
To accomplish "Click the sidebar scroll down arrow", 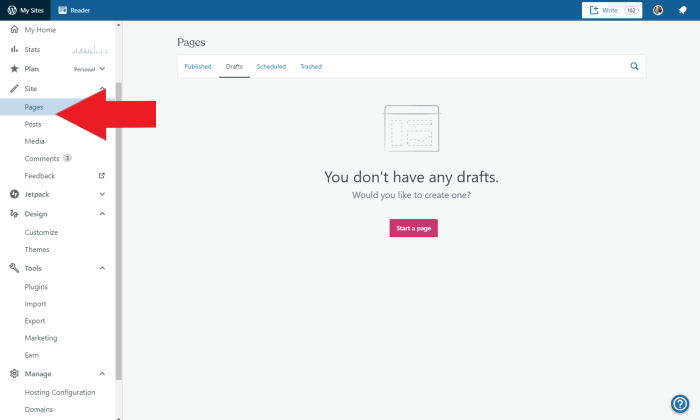I will click(x=118, y=418).
